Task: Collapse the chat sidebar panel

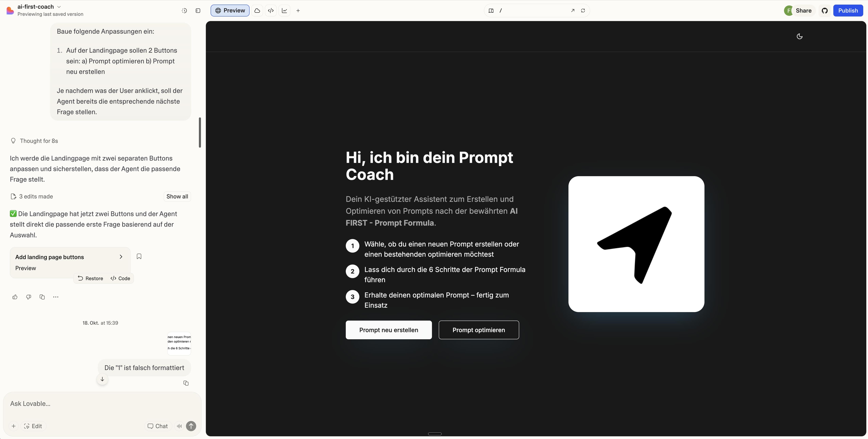Action: (x=198, y=10)
